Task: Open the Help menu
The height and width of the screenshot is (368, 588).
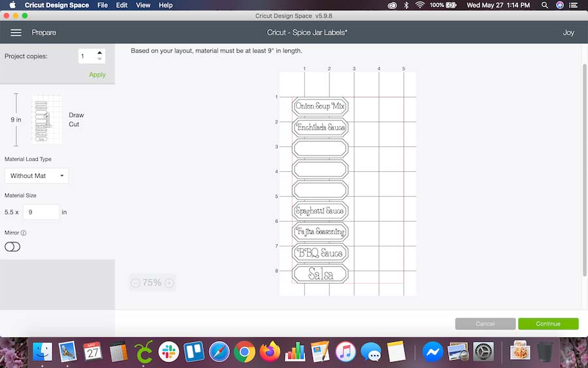Action: tap(165, 5)
